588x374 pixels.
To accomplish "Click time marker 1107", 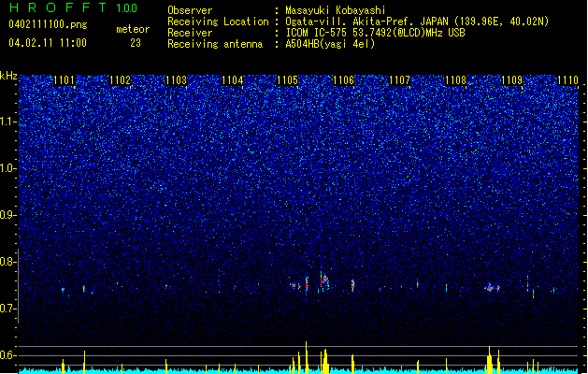I will click(399, 80).
